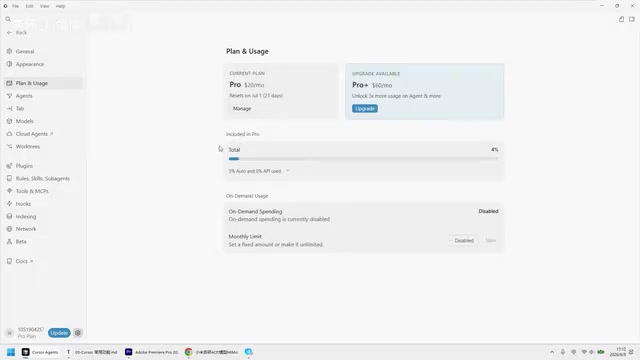Toggle the side panel layout icon top-right
The image size is (640, 360).
tap(632, 19)
